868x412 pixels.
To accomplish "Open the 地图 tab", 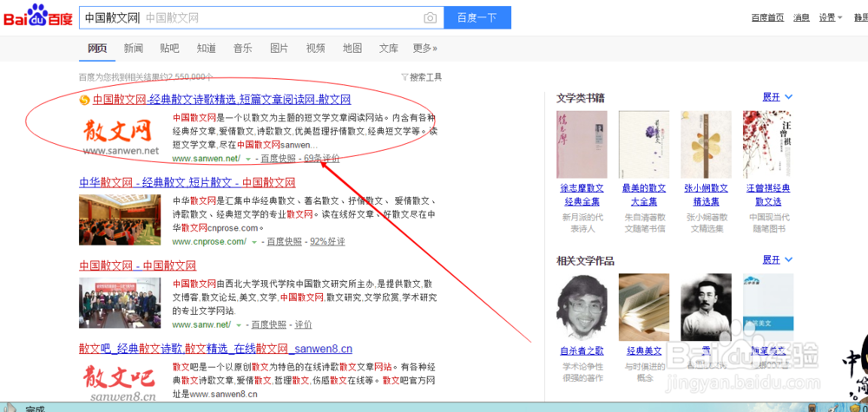I will [x=352, y=48].
